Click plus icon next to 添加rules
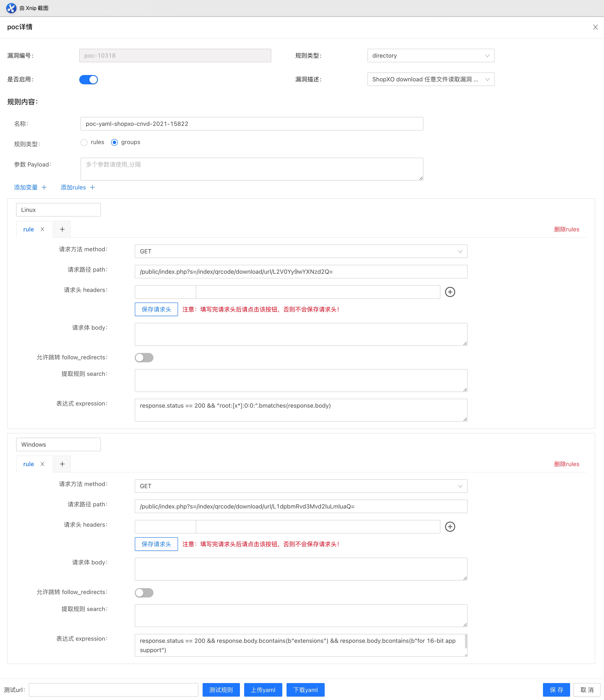Viewport: 604px width, 700px height. point(92,187)
